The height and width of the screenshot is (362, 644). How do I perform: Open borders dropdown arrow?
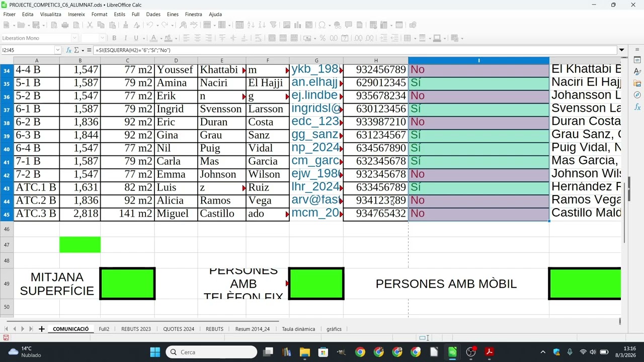click(415, 38)
